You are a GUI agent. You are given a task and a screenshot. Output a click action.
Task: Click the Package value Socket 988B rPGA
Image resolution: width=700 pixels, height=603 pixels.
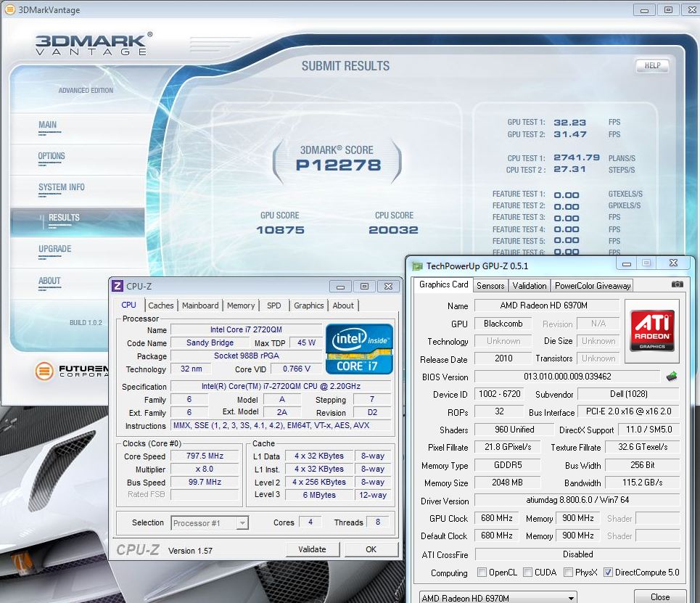[246, 356]
